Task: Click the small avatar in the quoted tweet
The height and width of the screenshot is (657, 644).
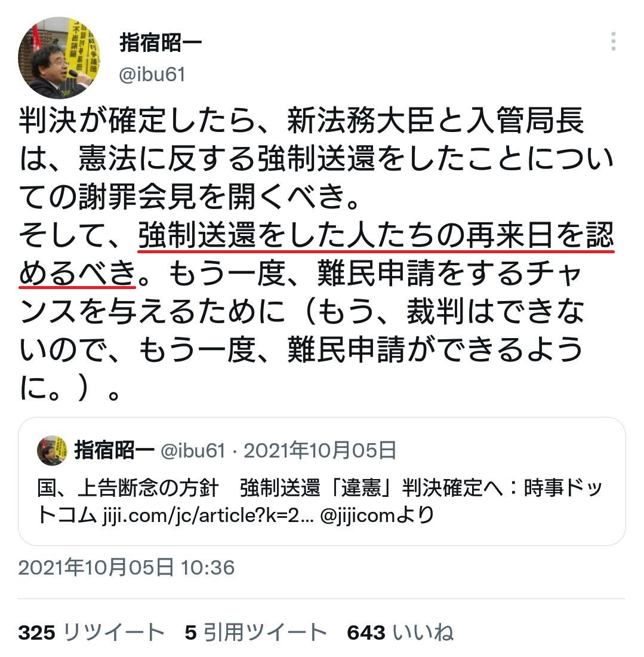Action: pos(52,451)
